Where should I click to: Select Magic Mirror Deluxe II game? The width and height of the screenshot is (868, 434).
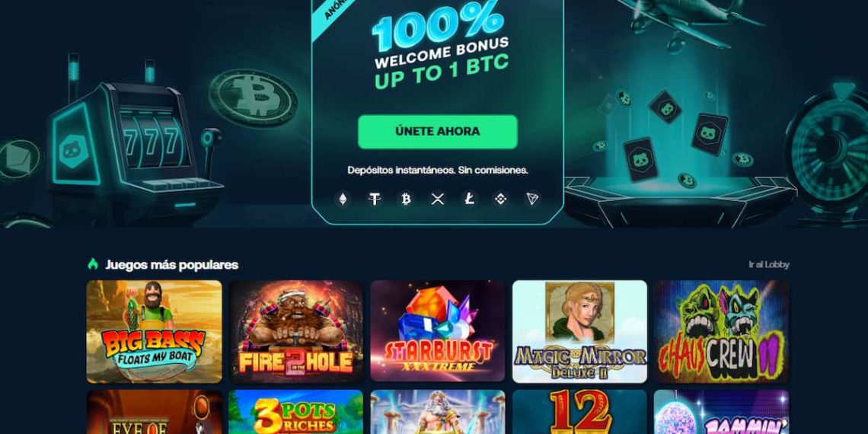point(579,331)
